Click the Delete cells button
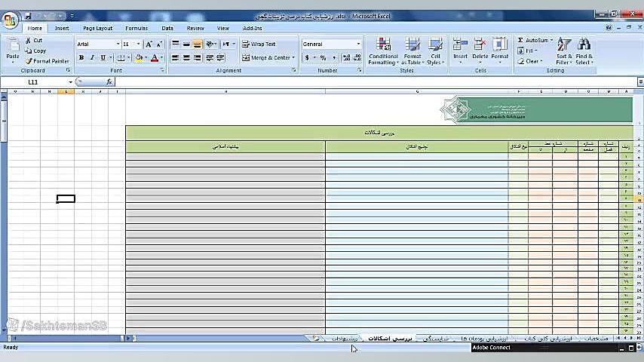Screen dimensions: 644x362 click(x=480, y=51)
